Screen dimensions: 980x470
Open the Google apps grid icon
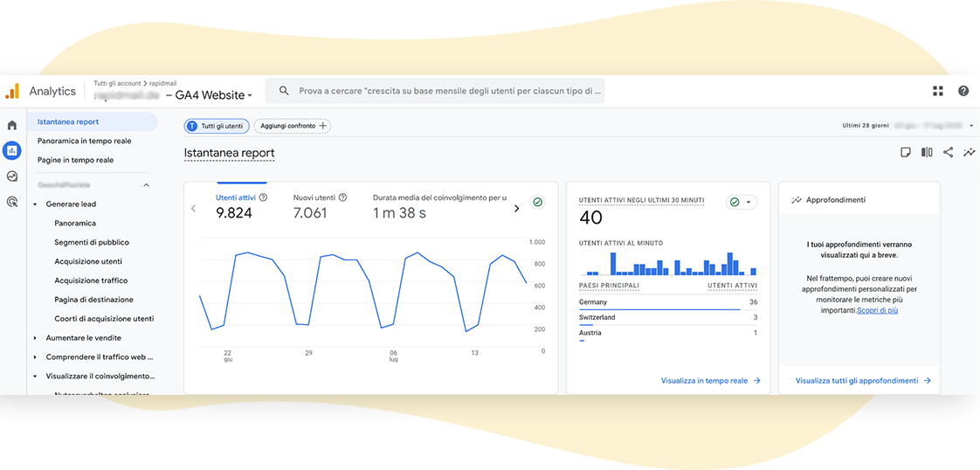(938, 91)
